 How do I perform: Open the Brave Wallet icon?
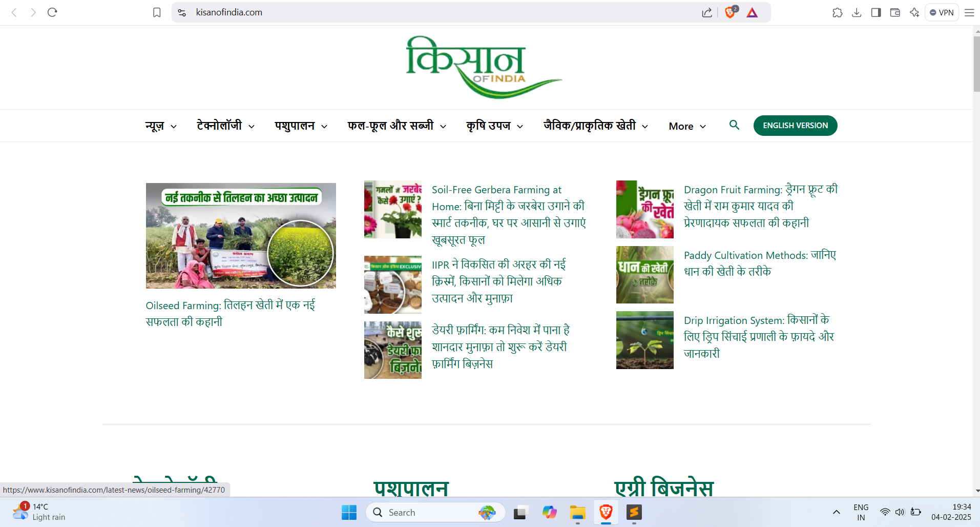[x=895, y=13]
